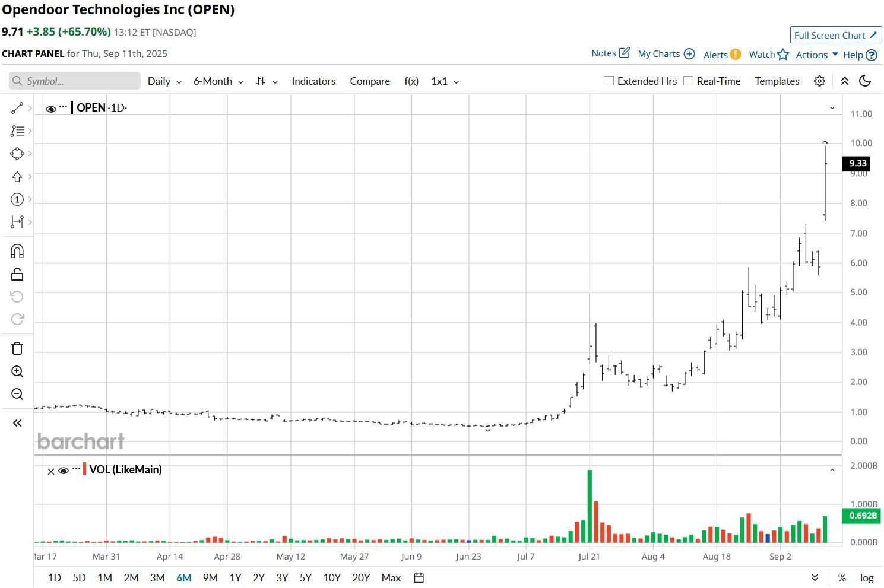This screenshot has height=588, width=884.
Task: Select the arrow marker tool
Action: pos(17,176)
